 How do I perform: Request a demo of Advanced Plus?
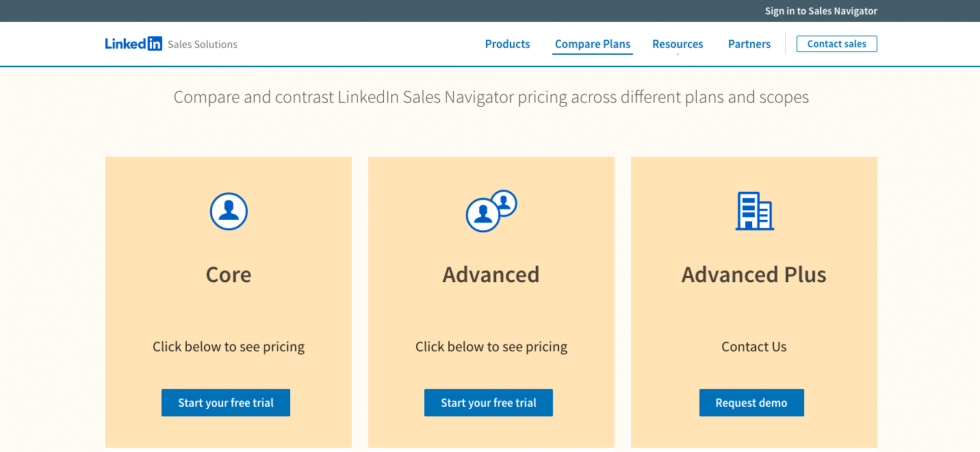[751, 403]
